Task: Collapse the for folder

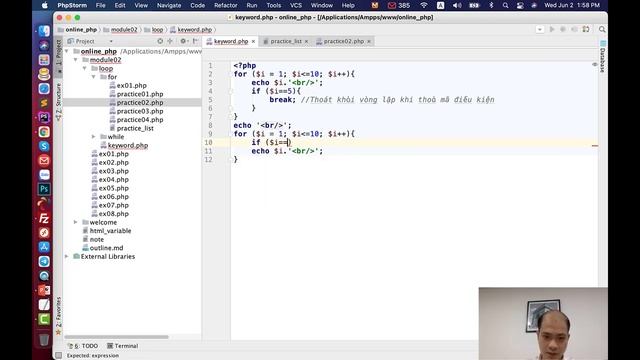Action: coord(94,77)
